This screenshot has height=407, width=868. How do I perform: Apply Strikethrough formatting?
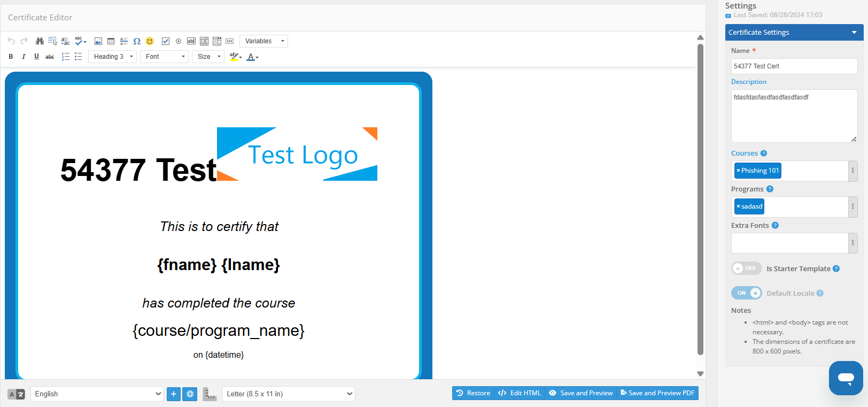coord(50,57)
